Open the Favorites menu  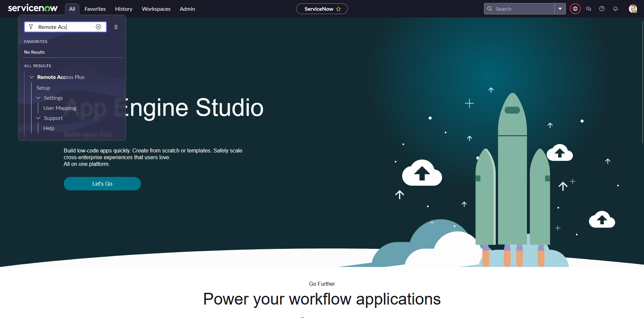pos(95,9)
